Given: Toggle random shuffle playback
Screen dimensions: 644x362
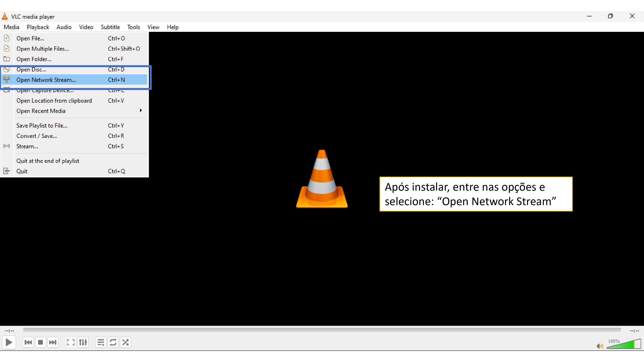Looking at the screenshot, I should (x=125, y=342).
